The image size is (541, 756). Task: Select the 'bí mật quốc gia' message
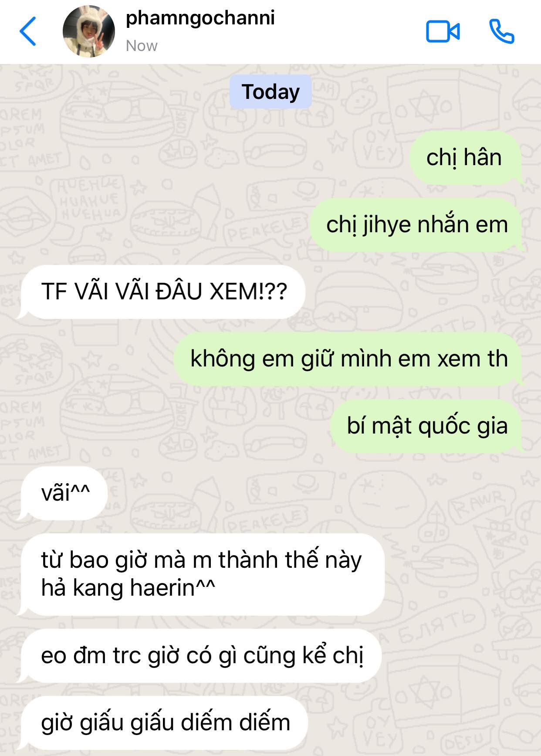coord(427,426)
